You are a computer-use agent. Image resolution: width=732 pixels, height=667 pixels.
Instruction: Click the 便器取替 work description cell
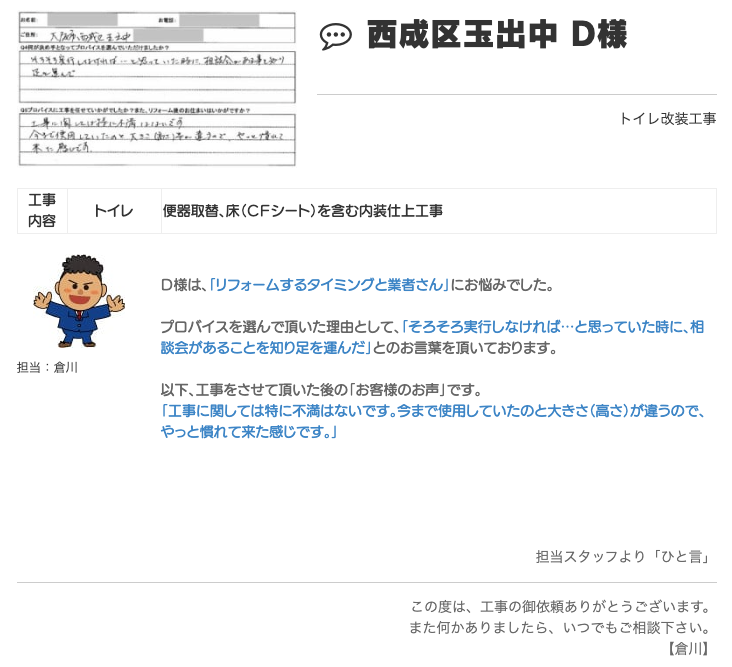tap(303, 211)
